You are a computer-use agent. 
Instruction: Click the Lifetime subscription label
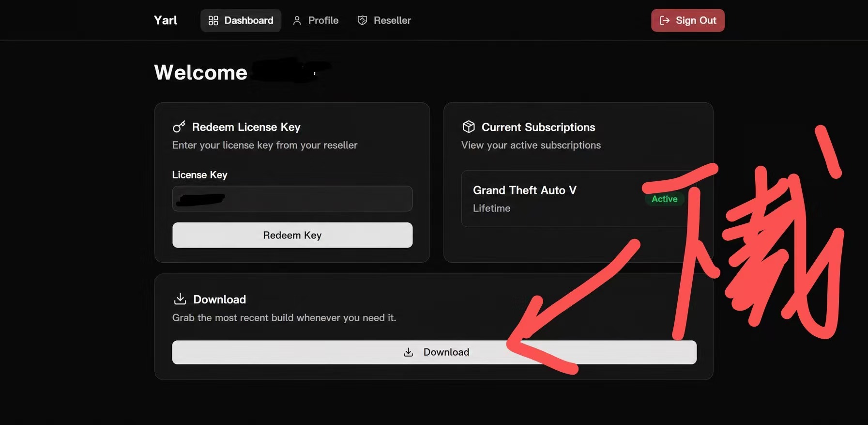click(x=491, y=208)
